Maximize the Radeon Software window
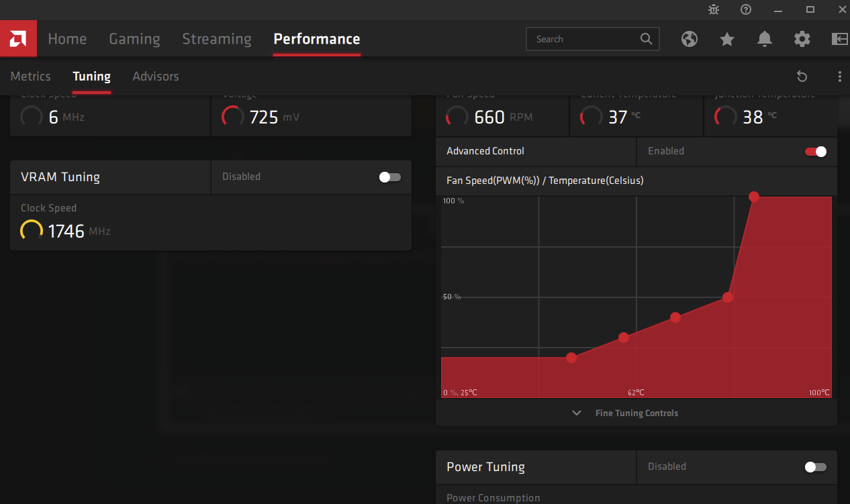 (x=810, y=9)
